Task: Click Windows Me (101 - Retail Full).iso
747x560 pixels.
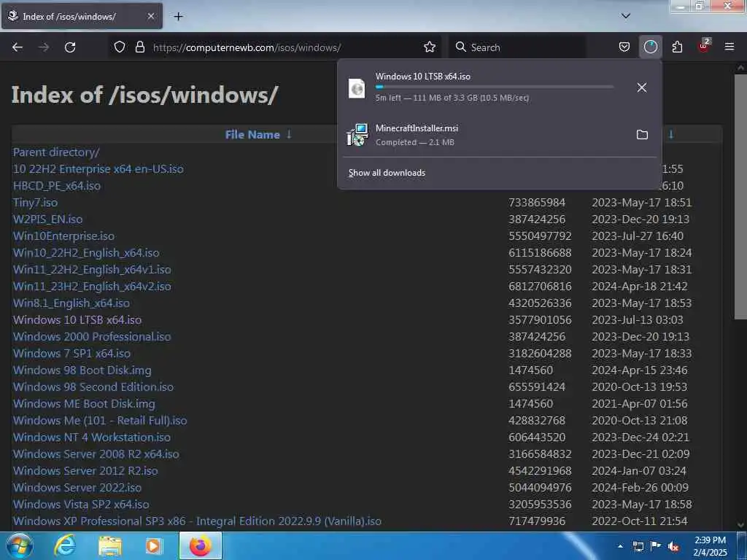Action: click(99, 421)
